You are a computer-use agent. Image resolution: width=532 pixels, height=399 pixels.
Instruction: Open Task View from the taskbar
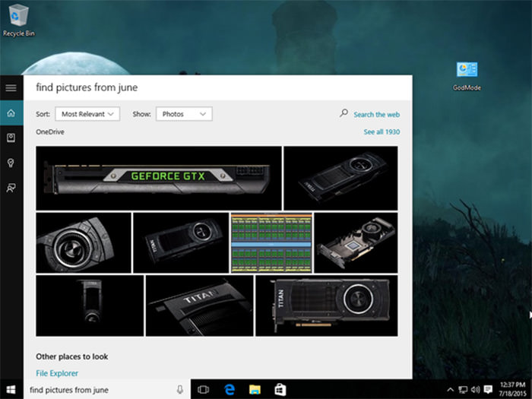tap(203, 390)
